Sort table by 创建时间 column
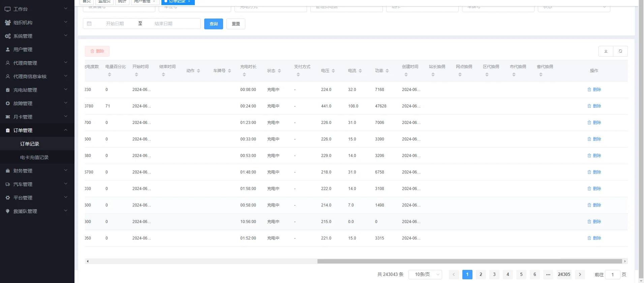The width and height of the screenshot is (644, 283). (x=406, y=74)
